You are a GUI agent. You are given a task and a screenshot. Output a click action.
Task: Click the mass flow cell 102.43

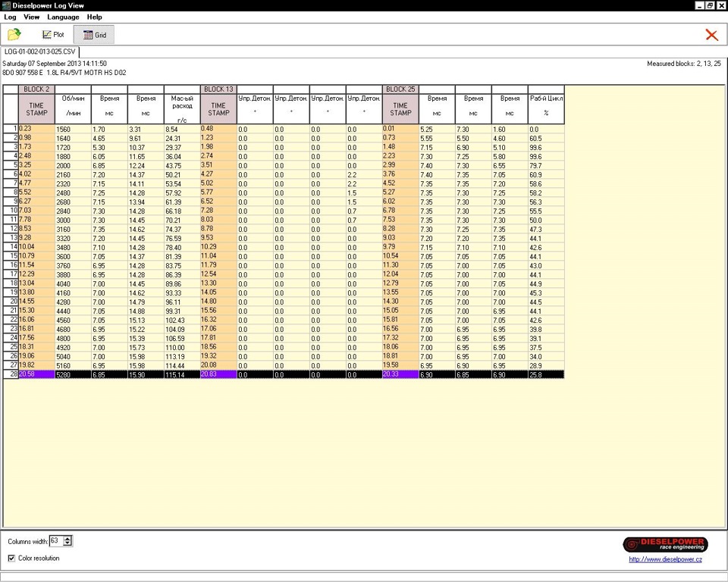coord(182,321)
